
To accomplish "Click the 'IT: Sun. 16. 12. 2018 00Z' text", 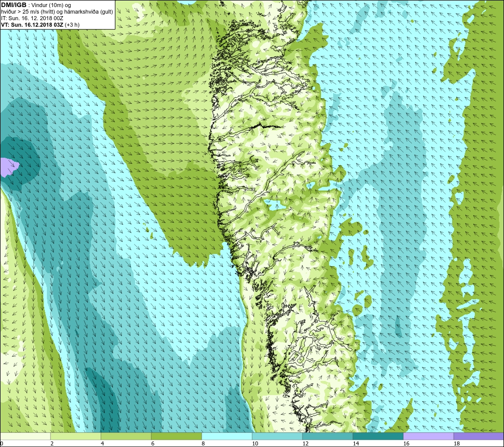I will (x=32, y=18).
